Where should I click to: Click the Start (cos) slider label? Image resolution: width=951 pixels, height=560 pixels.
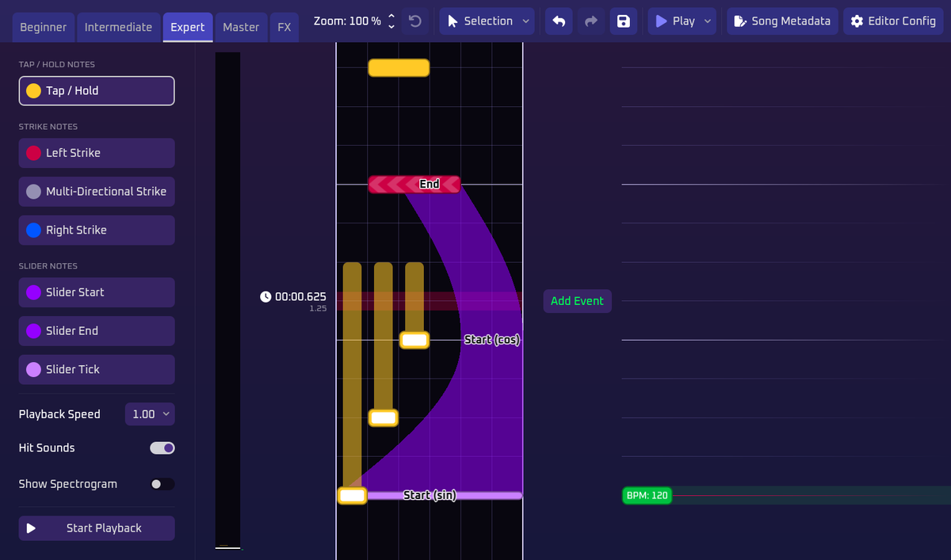click(x=491, y=340)
